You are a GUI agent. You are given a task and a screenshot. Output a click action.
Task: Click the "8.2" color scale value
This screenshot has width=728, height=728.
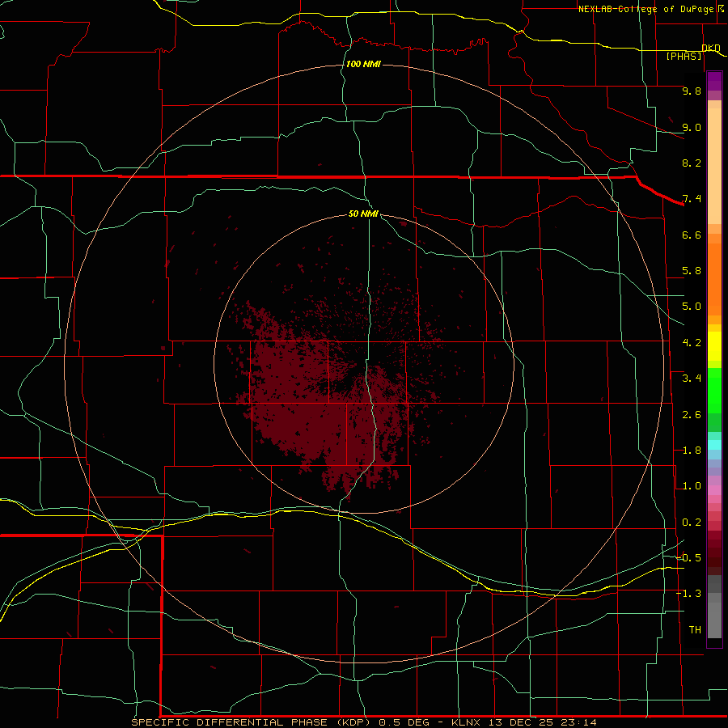pyautogui.click(x=692, y=163)
